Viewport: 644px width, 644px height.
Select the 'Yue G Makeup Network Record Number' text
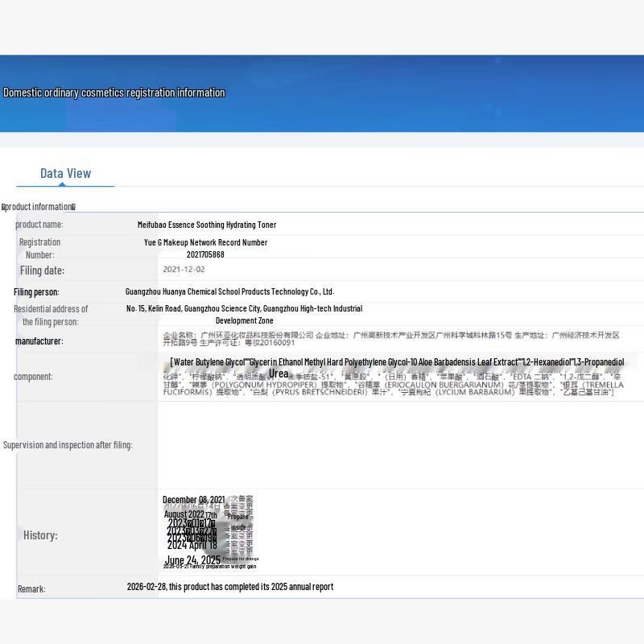tap(205, 242)
